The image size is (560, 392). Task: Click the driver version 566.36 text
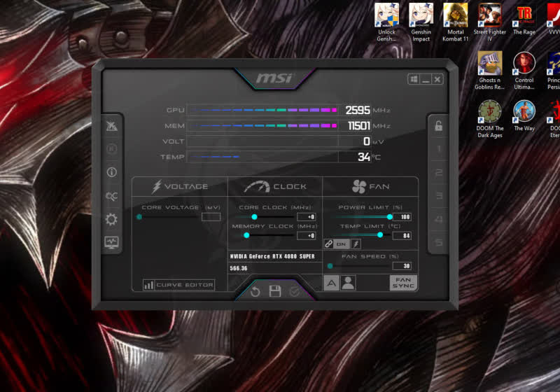point(239,268)
